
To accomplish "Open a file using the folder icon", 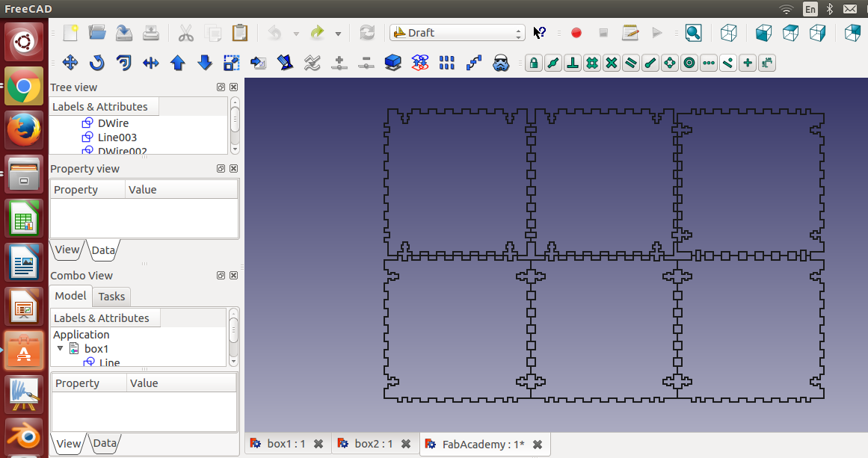I will pos(97,33).
